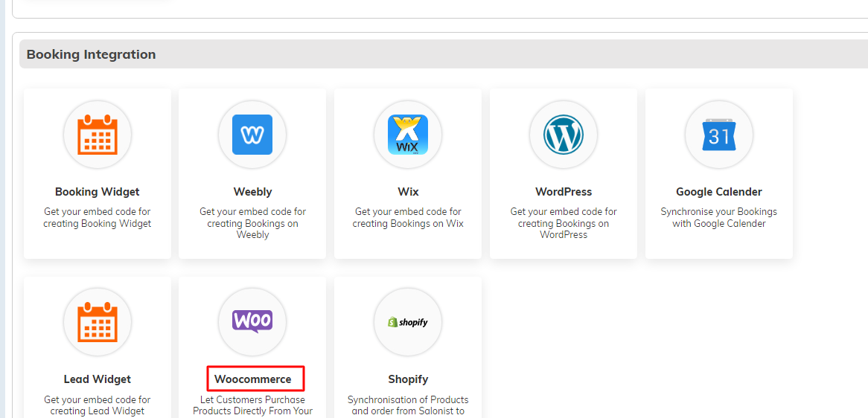Click 'creating Lead Widget' description text
Image resolution: width=868 pixels, height=418 pixels.
tap(98, 411)
